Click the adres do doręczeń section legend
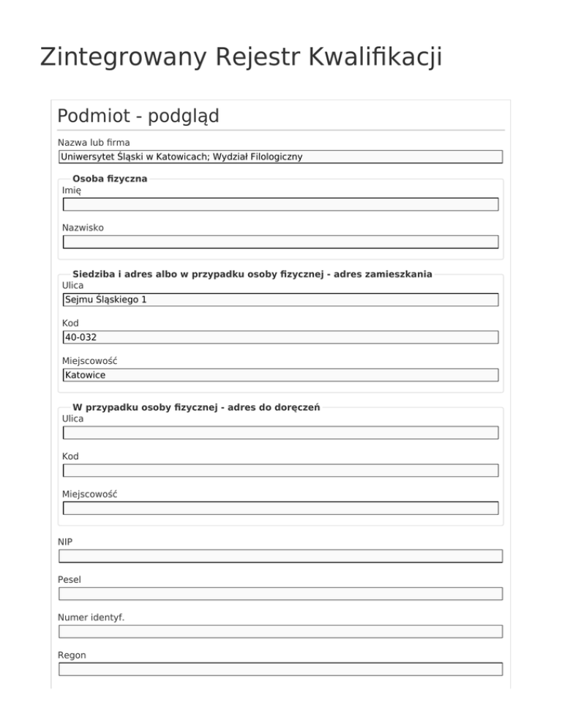This screenshot has height=728, width=562. coord(196,407)
